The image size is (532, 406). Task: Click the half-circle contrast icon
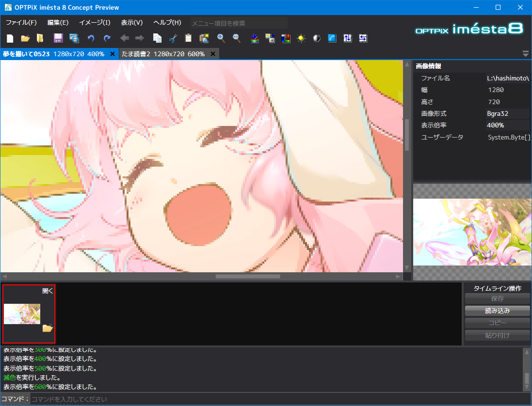(317, 38)
